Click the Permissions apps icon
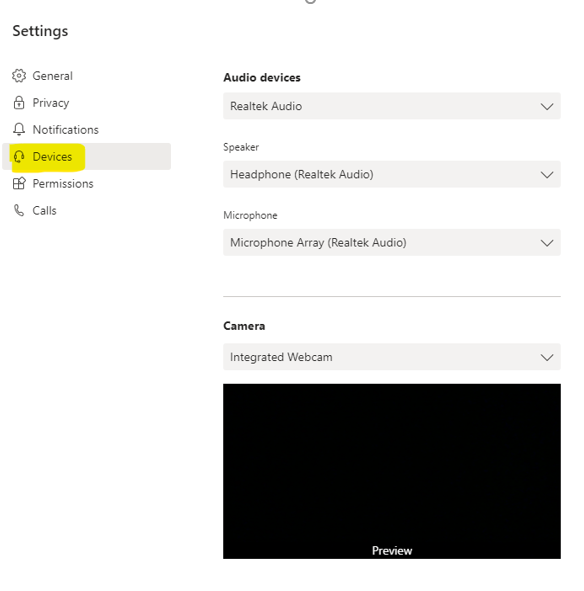The image size is (584, 591). 19,184
